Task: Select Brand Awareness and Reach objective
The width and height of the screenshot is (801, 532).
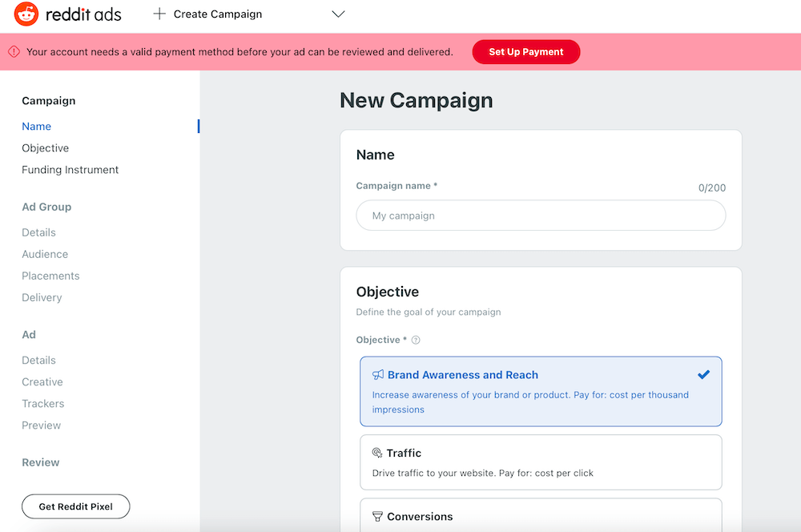Action: 541,392
